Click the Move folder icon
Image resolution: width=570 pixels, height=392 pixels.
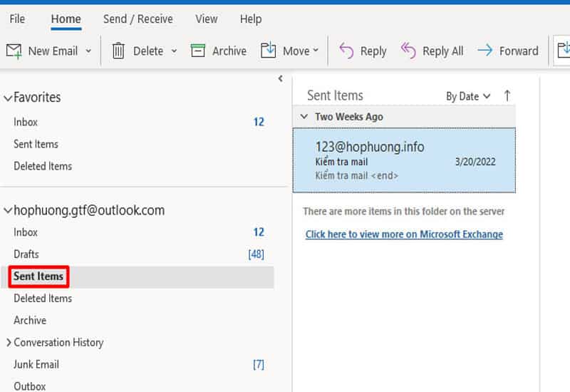click(269, 51)
